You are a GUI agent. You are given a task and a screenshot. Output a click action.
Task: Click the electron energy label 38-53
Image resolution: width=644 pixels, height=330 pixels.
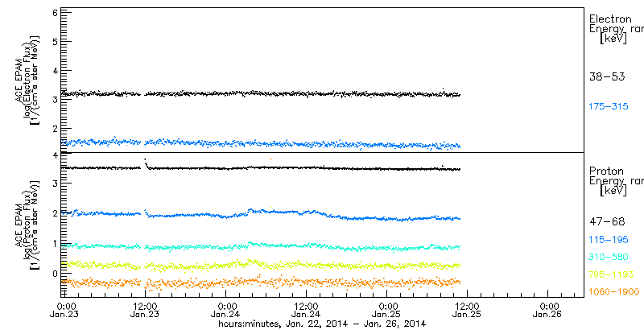point(607,76)
